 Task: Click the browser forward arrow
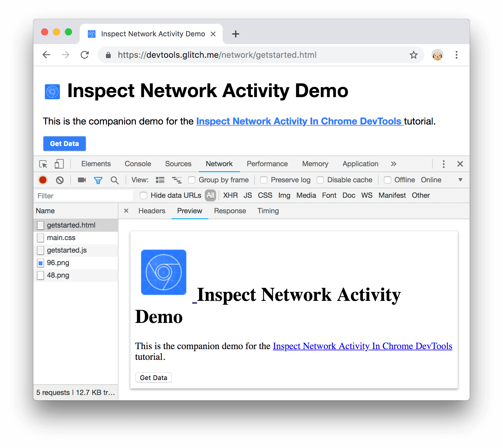[x=65, y=55]
